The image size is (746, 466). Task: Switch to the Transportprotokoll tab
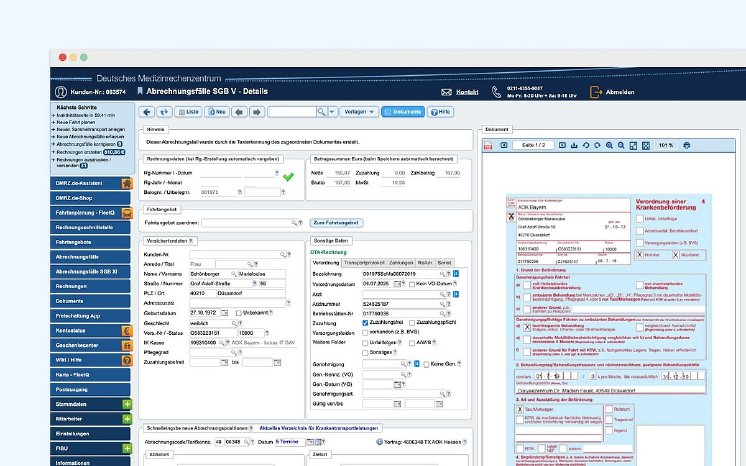pos(363,263)
